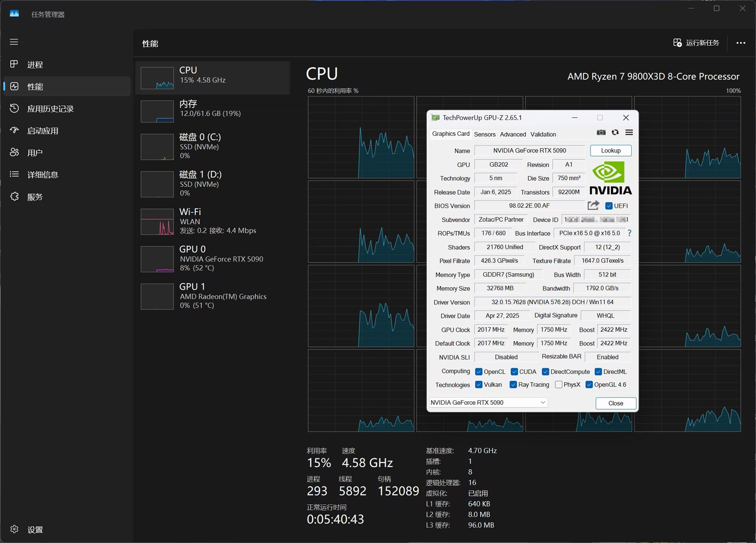Click GPU-Z refresh icon

point(615,133)
